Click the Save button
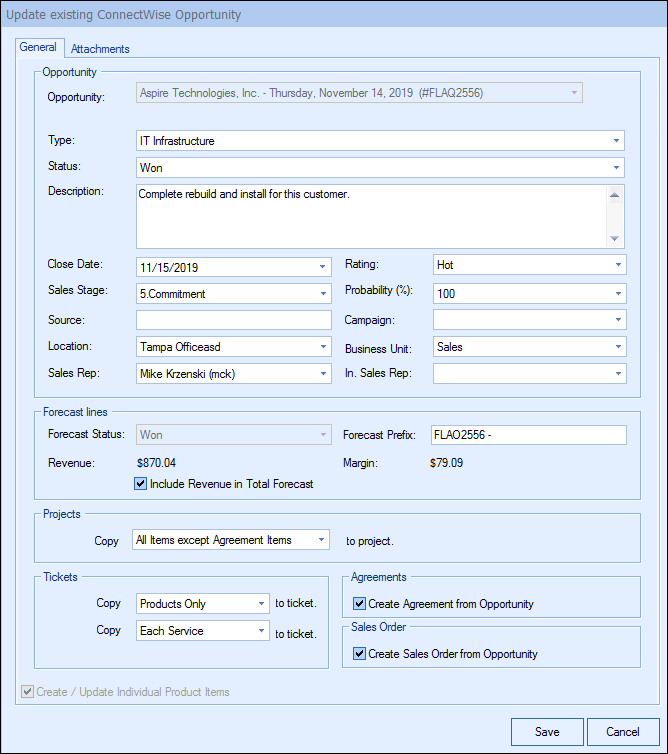The image size is (668, 754). (546, 732)
